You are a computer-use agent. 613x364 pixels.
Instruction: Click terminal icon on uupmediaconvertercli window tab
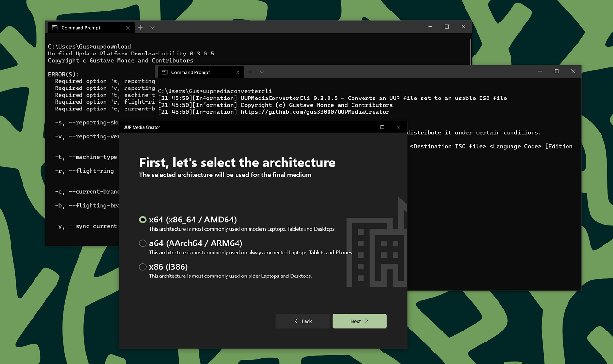click(x=165, y=72)
